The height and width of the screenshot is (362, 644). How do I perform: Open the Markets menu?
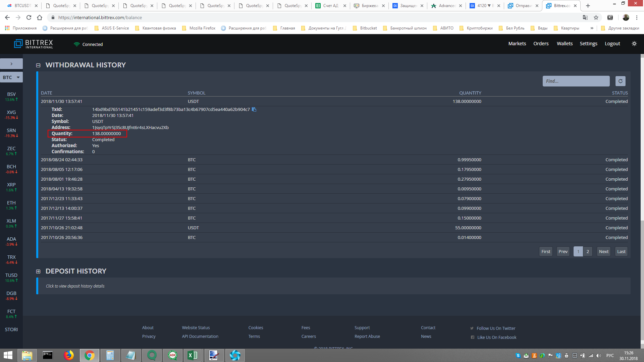[x=517, y=44]
